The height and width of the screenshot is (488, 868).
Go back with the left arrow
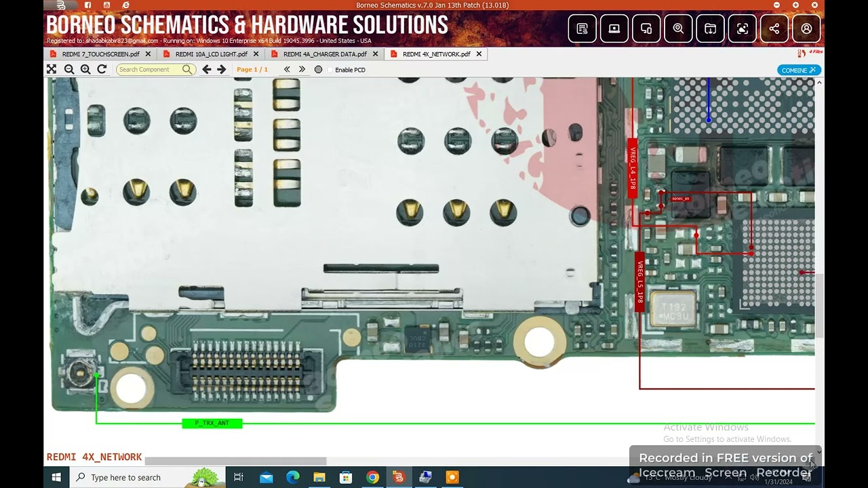point(207,69)
